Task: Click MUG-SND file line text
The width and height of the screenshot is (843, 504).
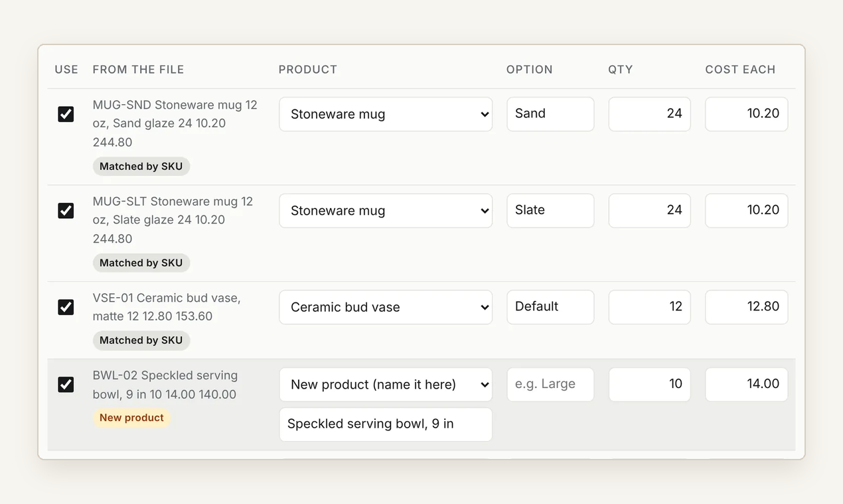Action: point(175,123)
